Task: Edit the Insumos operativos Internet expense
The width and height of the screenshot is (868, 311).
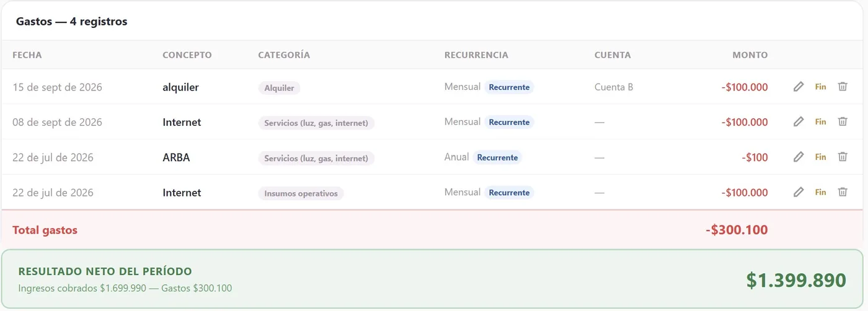Action: tap(799, 193)
